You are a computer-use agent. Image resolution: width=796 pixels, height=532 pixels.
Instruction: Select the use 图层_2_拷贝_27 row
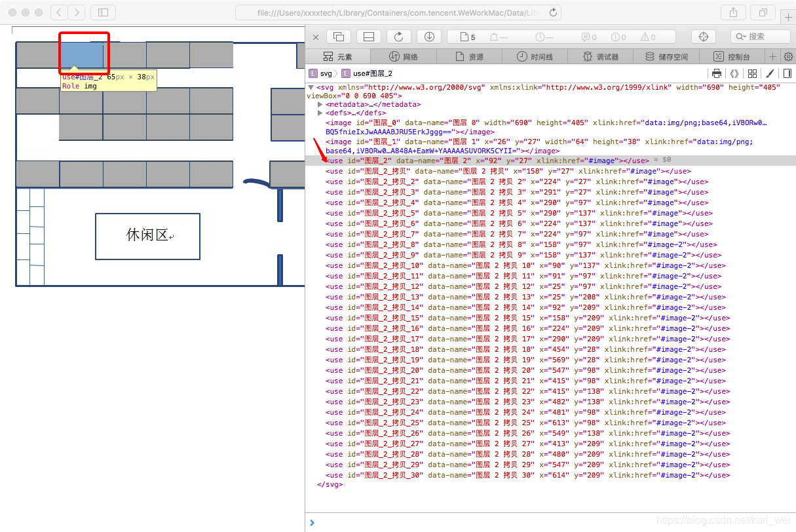click(550, 444)
